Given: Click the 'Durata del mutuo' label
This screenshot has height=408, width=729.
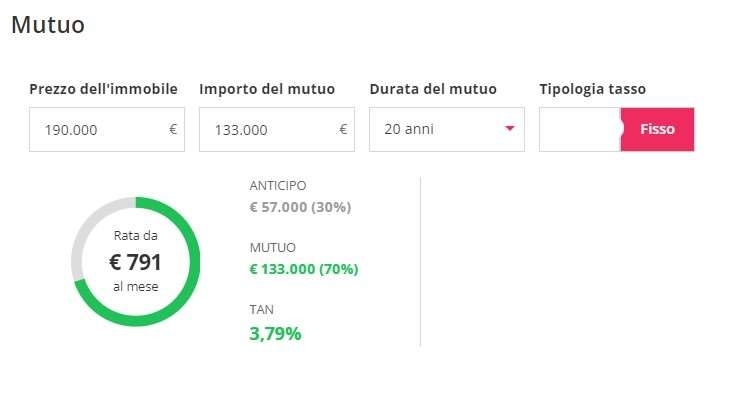Looking at the screenshot, I should pos(433,89).
